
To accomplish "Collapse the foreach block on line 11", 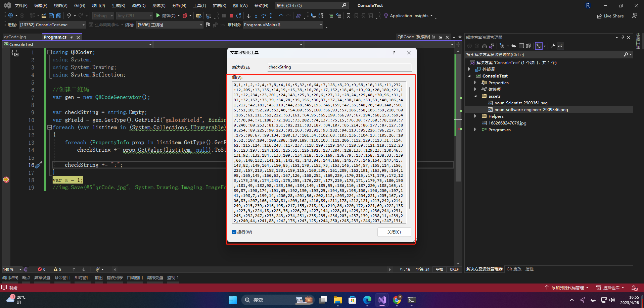I will tap(49, 127).
